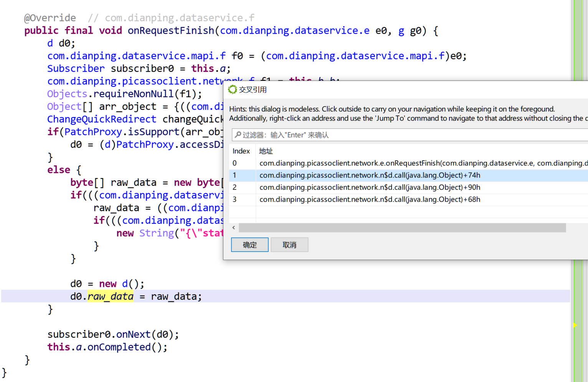Sort by the Index column header

pyautogui.click(x=241, y=151)
